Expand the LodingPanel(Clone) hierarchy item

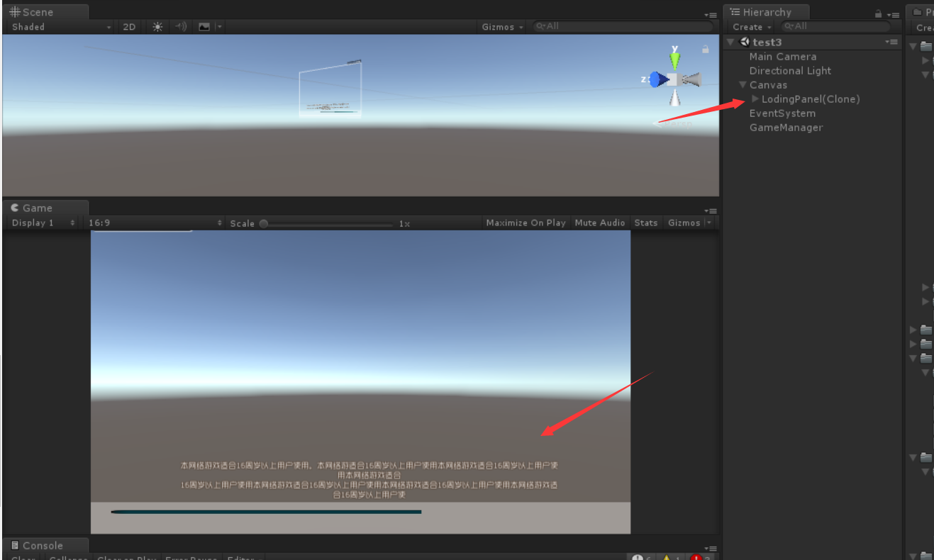[x=755, y=99]
